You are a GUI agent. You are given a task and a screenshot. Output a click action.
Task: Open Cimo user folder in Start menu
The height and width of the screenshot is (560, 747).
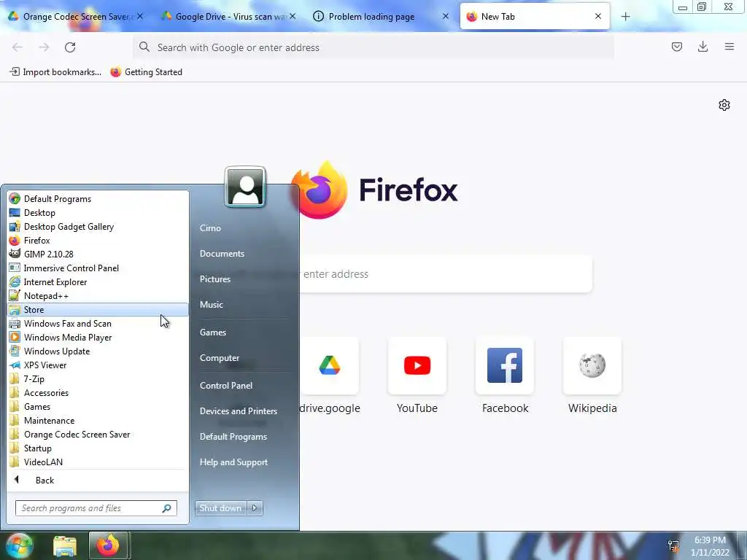pyautogui.click(x=210, y=228)
